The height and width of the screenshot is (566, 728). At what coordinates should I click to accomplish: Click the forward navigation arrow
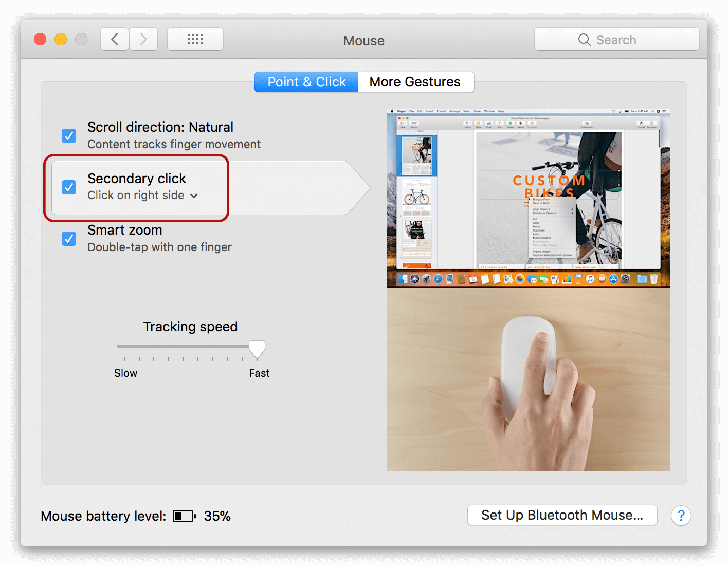tap(143, 39)
